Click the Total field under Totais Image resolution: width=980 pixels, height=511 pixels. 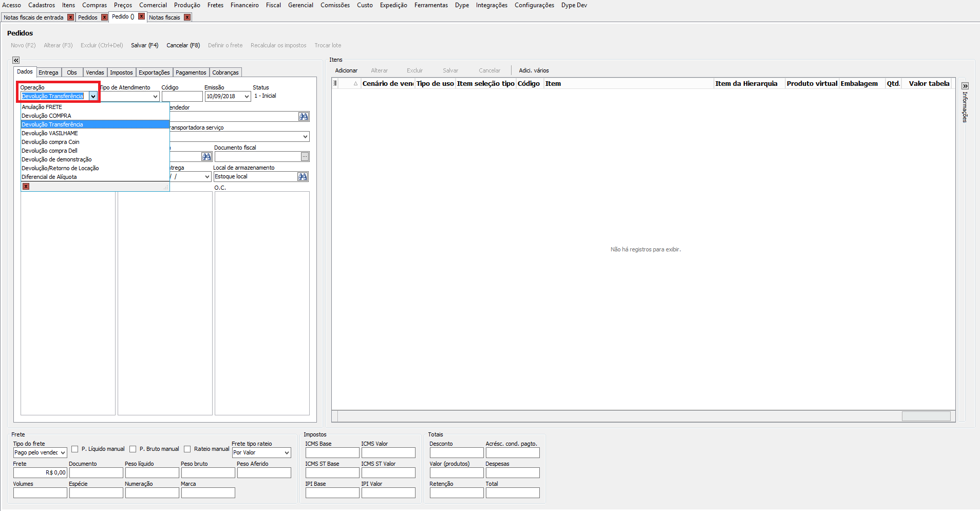[x=513, y=493]
